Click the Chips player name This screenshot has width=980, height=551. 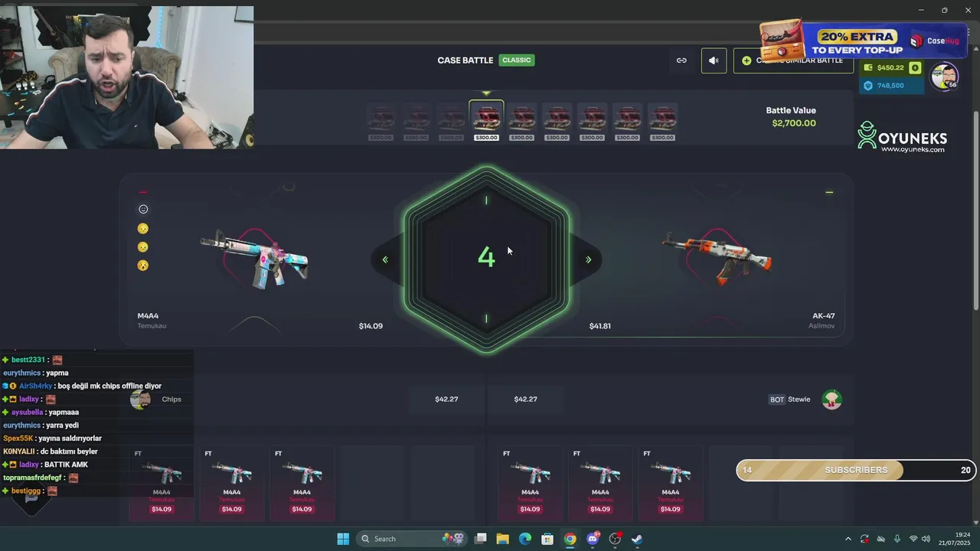click(x=171, y=399)
